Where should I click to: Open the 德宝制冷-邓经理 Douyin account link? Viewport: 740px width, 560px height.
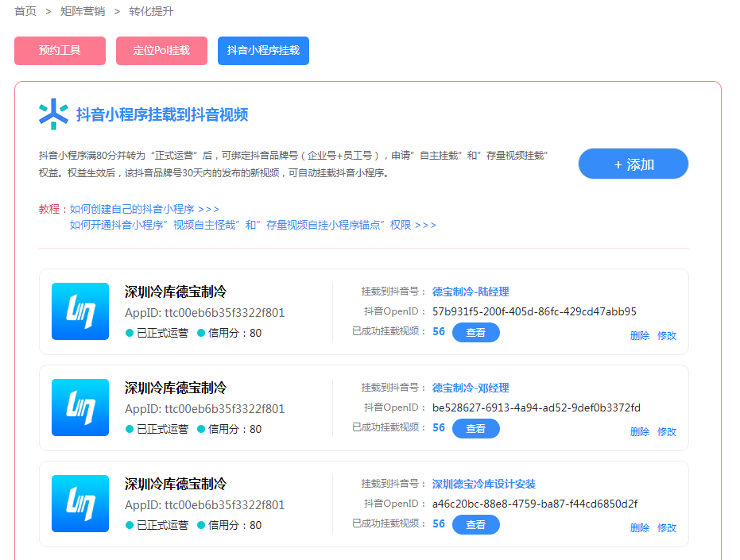coord(471,388)
